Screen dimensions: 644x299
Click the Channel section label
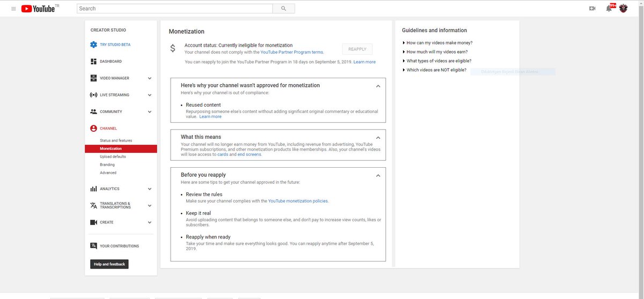tap(108, 129)
